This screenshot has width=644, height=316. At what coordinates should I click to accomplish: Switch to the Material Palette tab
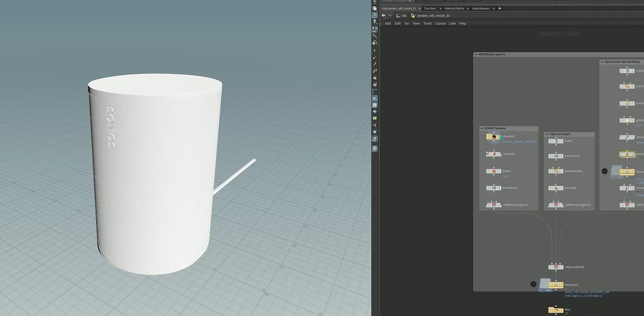(x=454, y=8)
